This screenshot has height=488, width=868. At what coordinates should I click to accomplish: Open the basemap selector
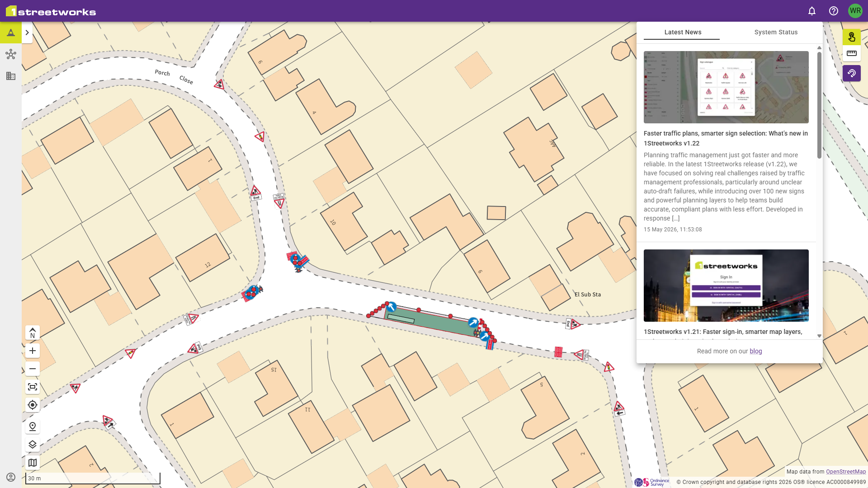33,463
